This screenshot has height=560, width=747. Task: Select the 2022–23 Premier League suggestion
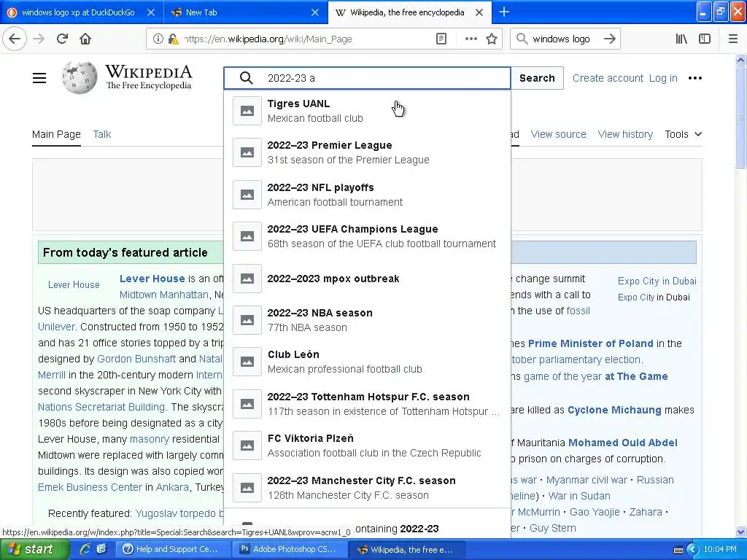click(367, 152)
